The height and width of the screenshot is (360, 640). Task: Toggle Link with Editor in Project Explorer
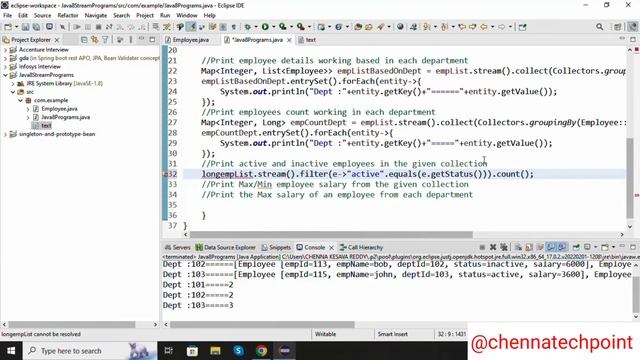click(95, 40)
